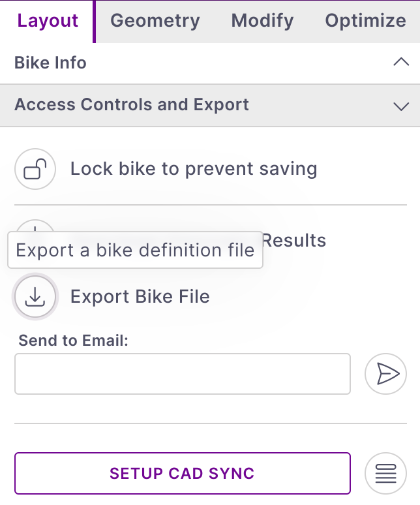Click the SETUP CAD SYNC button
This screenshot has width=420, height=505.
183,473
